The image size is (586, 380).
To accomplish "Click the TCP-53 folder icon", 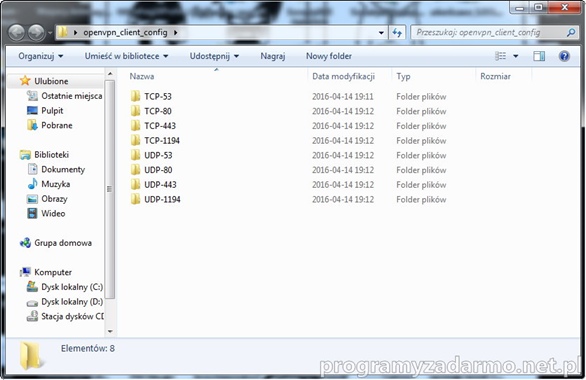I will (135, 96).
